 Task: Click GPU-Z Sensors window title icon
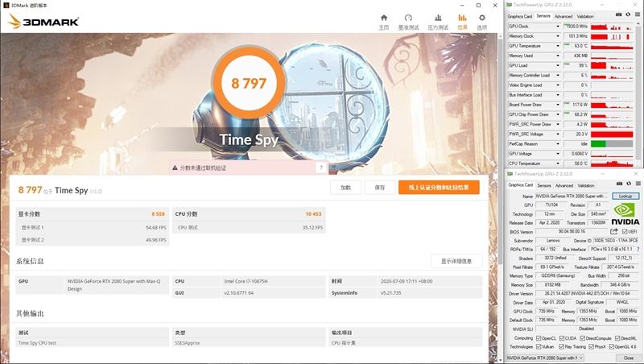point(510,5)
